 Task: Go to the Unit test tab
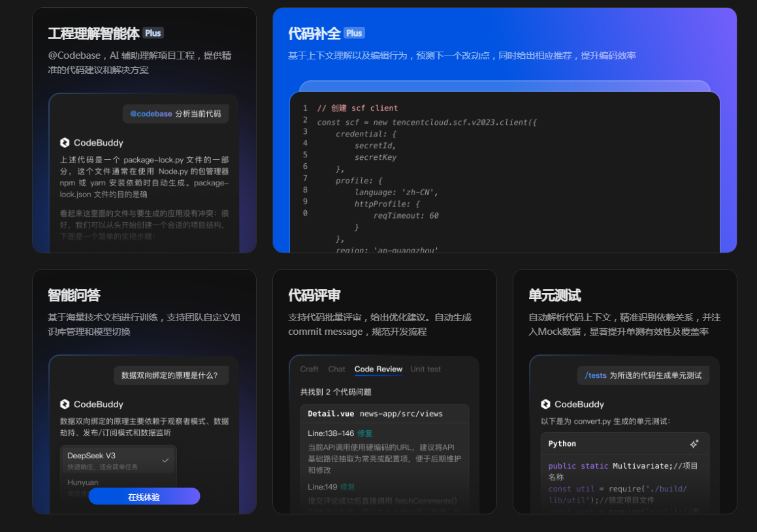coord(425,369)
